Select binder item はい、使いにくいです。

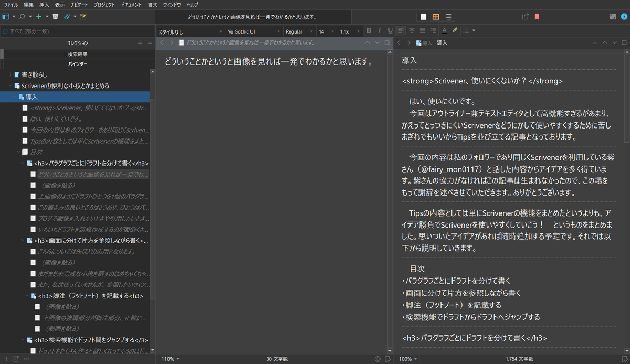pyautogui.click(x=56, y=119)
